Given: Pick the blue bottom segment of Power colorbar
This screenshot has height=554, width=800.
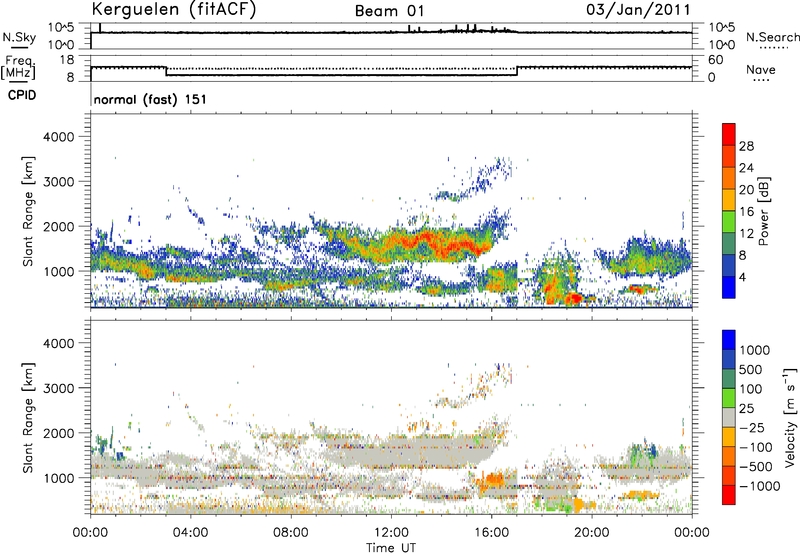Looking at the screenshot, I should (729, 287).
